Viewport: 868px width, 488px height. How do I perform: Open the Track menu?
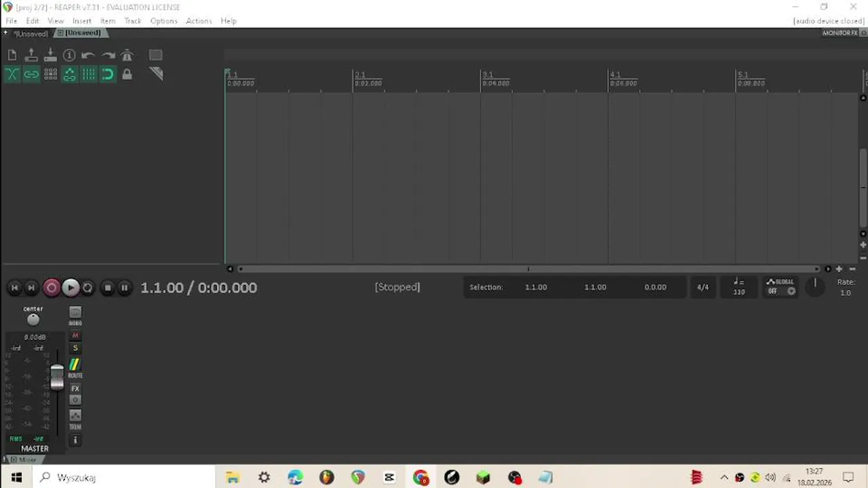[133, 21]
